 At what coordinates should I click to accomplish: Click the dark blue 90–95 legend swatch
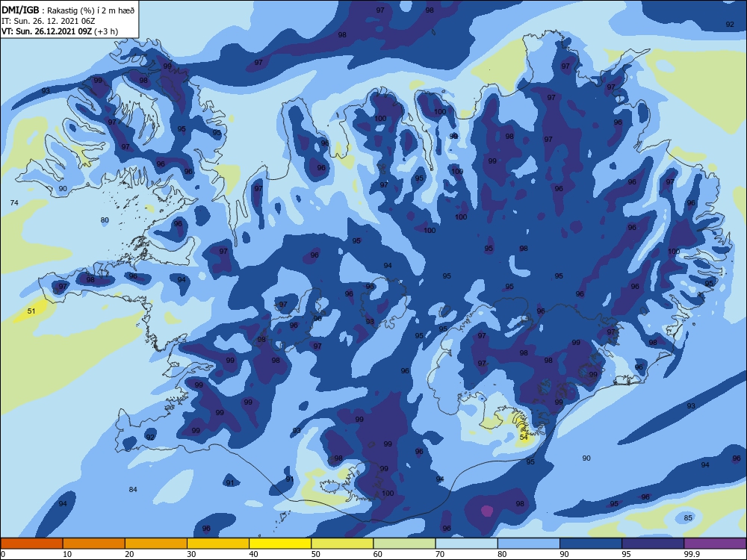point(591,544)
